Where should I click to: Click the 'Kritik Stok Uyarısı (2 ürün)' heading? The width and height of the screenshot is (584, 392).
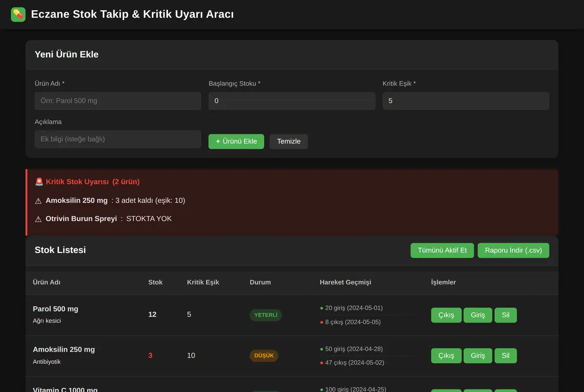92,182
